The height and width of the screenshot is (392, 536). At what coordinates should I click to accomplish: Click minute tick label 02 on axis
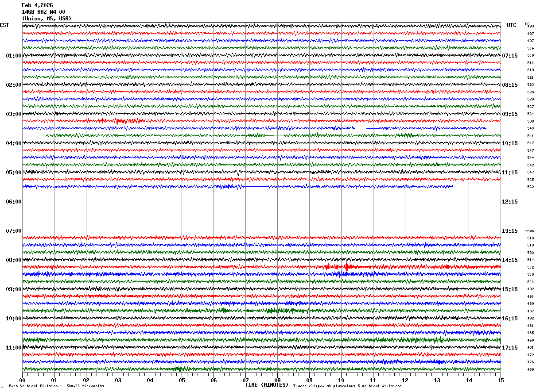click(86, 380)
